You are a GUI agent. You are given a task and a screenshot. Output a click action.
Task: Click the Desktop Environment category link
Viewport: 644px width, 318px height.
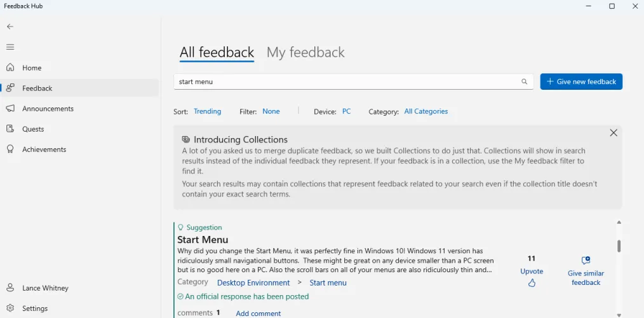pos(253,282)
